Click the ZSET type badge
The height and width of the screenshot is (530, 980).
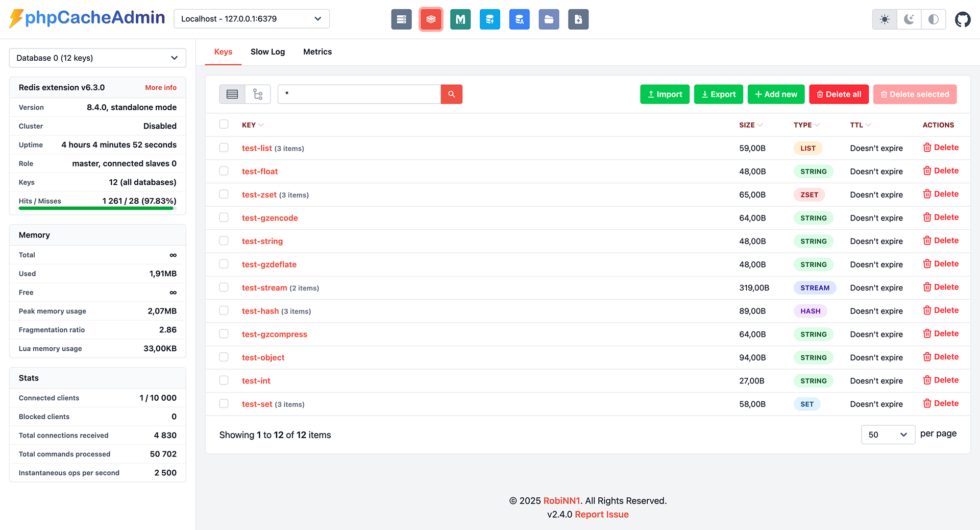(809, 195)
